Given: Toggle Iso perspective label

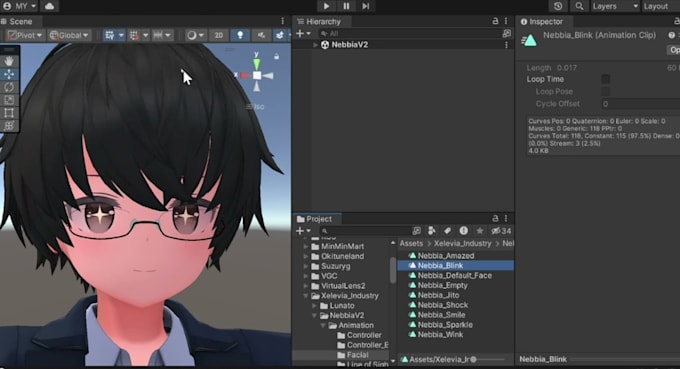Looking at the screenshot, I should 255,106.
